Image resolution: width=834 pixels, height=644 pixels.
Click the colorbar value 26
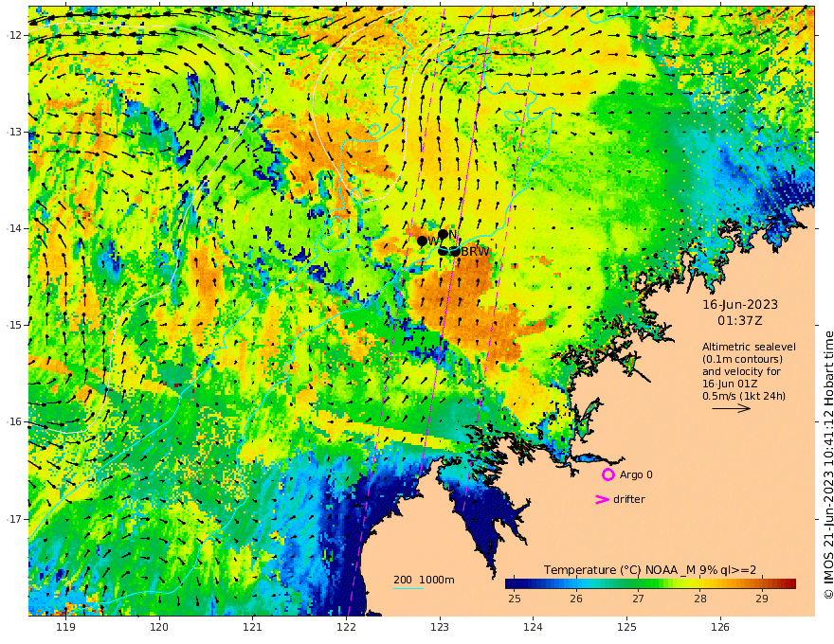coord(576,599)
